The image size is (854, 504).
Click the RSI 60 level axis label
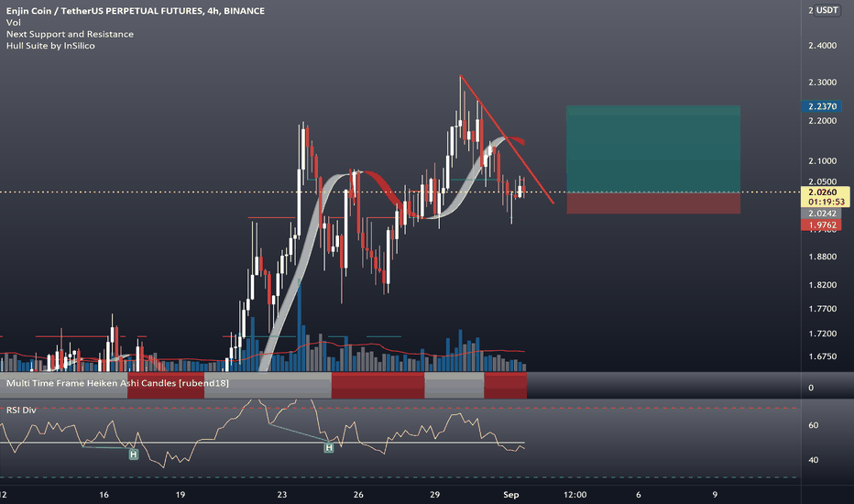tap(813, 425)
